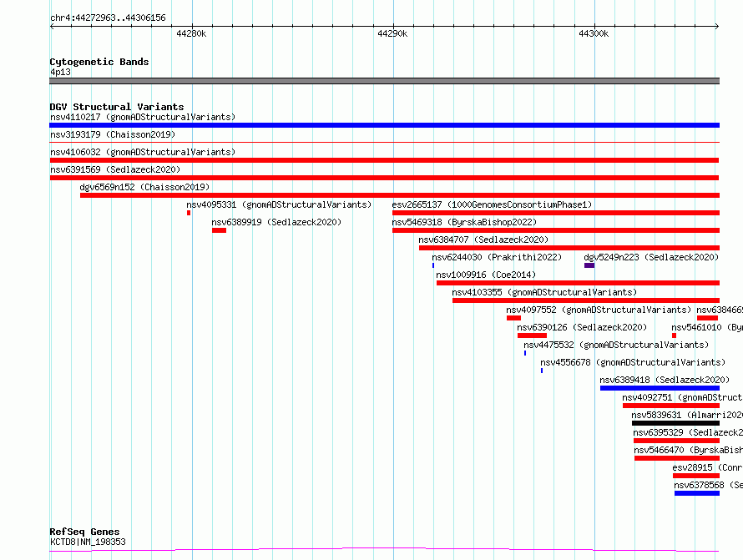Select nsv6389418 (Sedlazeck2020) label
This screenshot has height=560, width=743.
pyautogui.click(x=665, y=380)
